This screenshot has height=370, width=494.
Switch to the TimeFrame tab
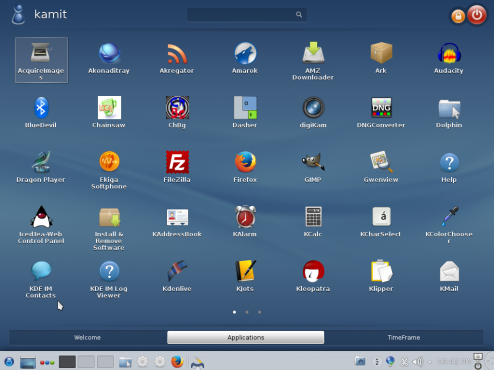pyautogui.click(x=403, y=337)
